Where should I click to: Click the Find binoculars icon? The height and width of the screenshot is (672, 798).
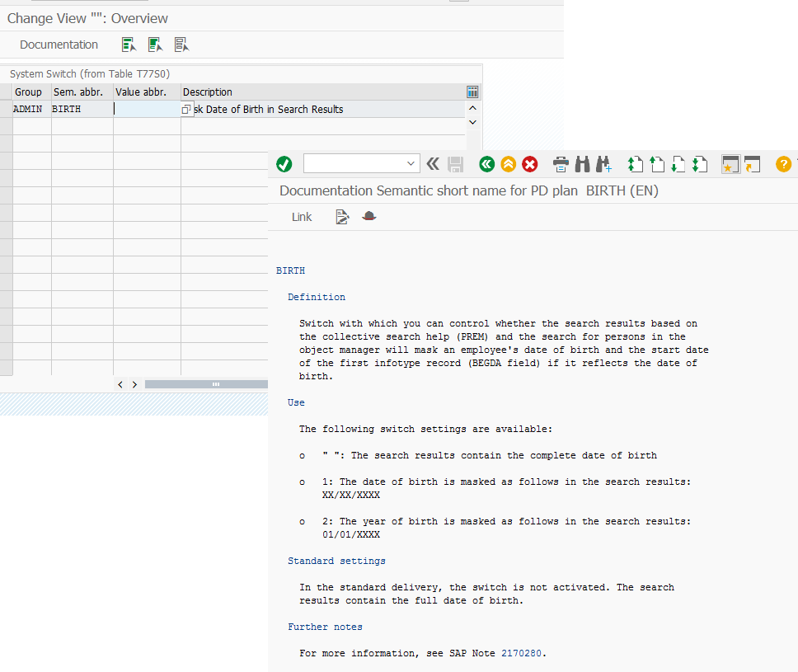(x=582, y=164)
